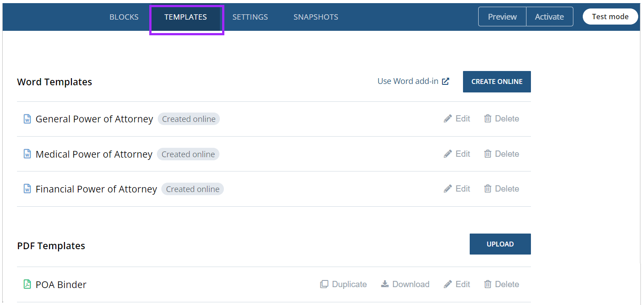644x305 pixels.
Task: Click the trash Delete icon for Medical Power of Attorney
Action: 488,154
